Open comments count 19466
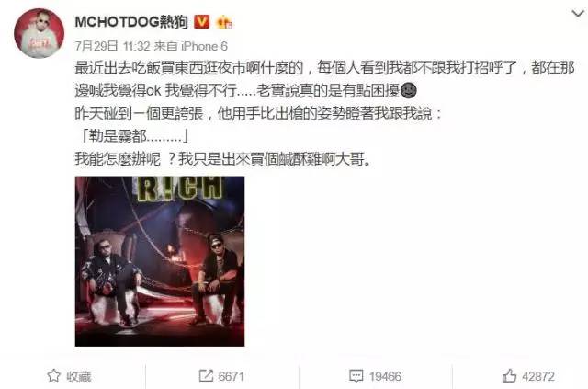This screenshot has height=389, width=588. 385,376
